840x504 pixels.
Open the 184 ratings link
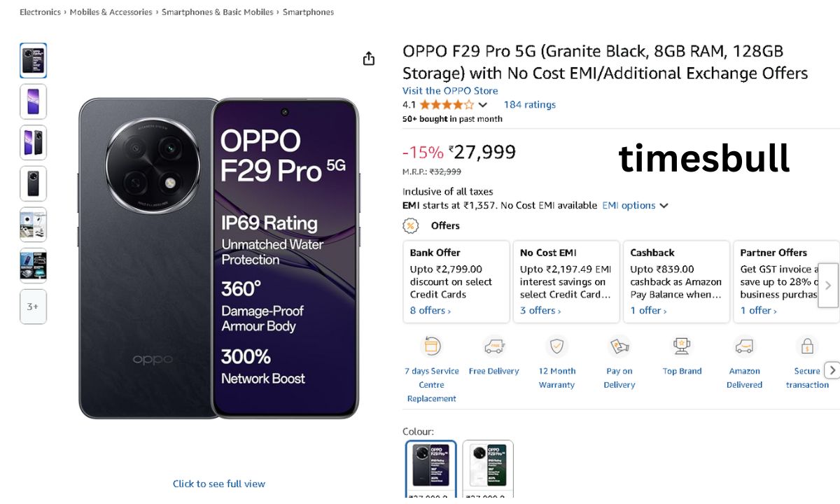[529, 104]
